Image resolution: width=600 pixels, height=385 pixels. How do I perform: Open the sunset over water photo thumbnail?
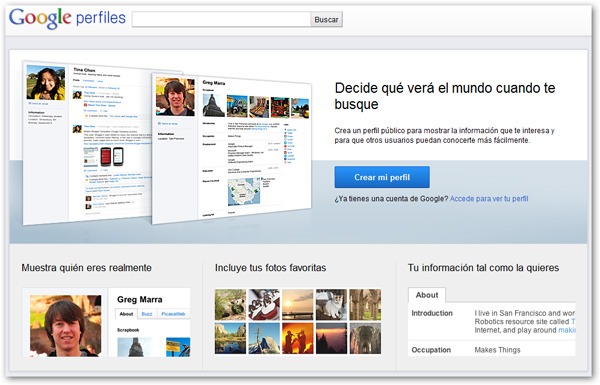pyautogui.click(x=298, y=305)
